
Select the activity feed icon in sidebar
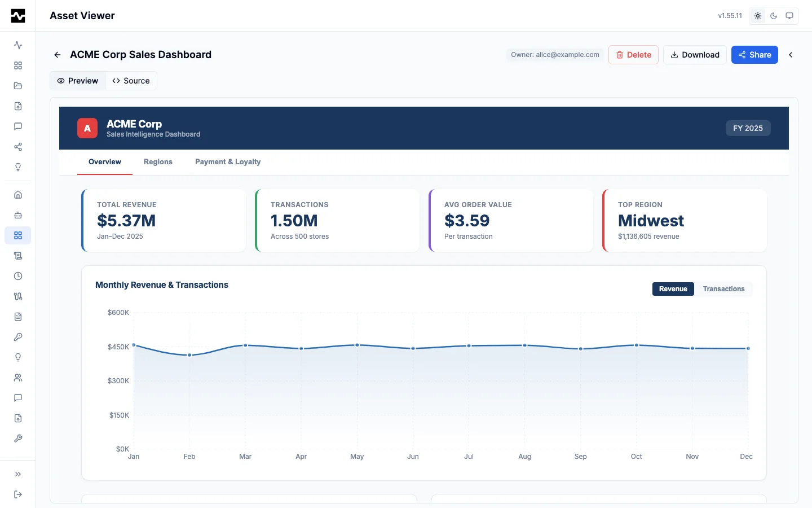tap(17, 45)
